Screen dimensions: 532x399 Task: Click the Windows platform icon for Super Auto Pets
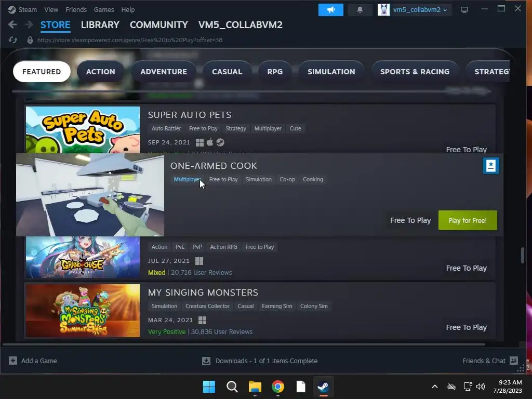click(x=200, y=142)
